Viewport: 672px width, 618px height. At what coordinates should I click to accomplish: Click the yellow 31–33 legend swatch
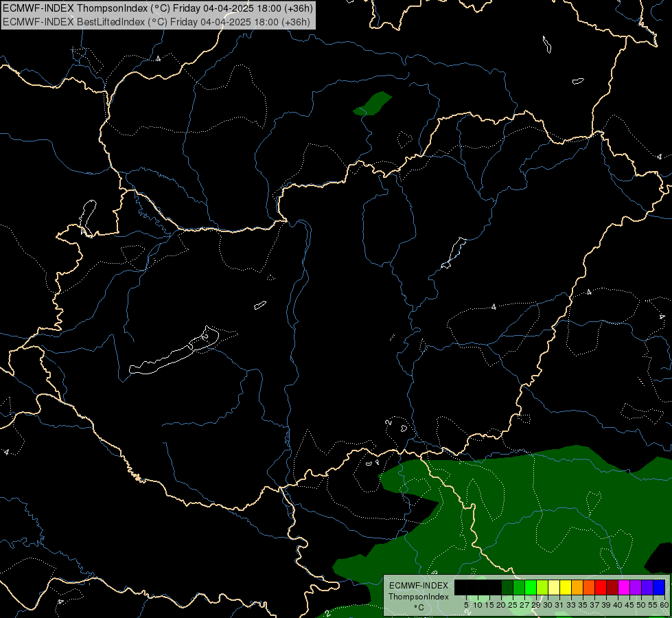(566, 587)
